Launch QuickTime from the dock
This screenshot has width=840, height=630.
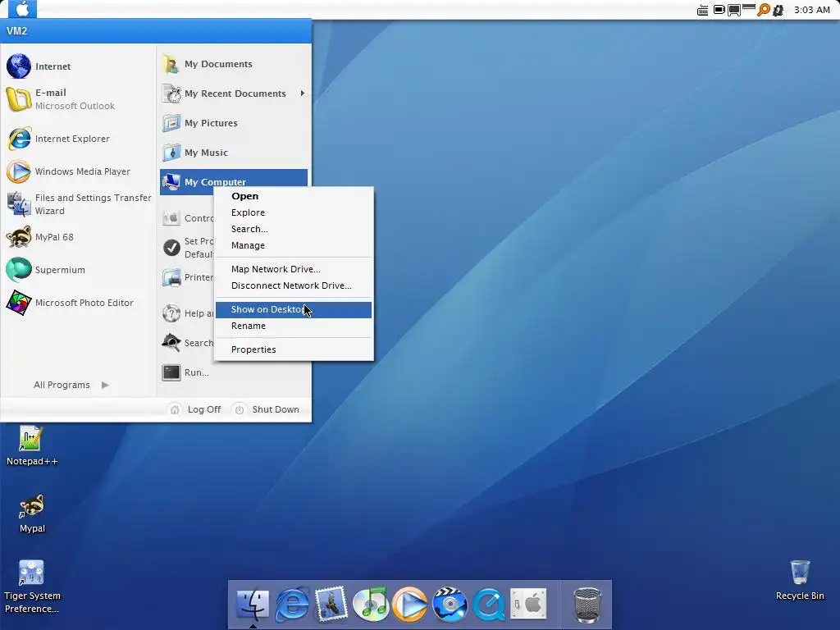click(x=489, y=604)
